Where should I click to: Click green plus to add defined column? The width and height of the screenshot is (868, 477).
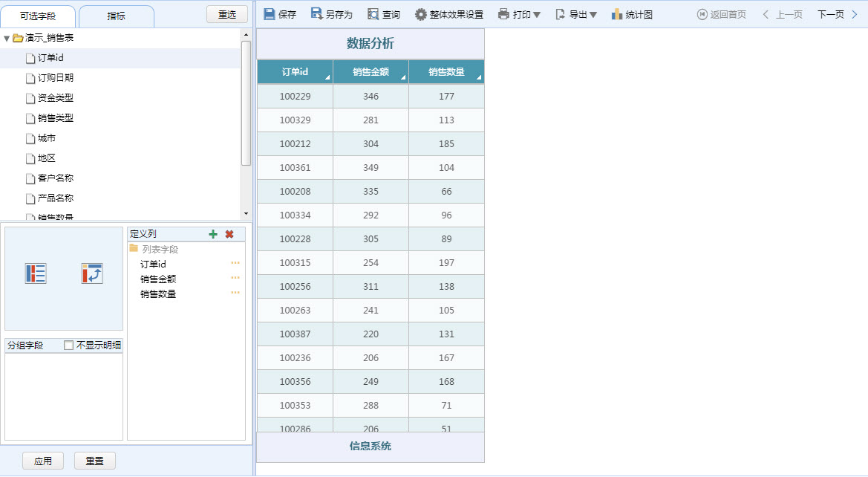pyautogui.click(x=213, y=234)
